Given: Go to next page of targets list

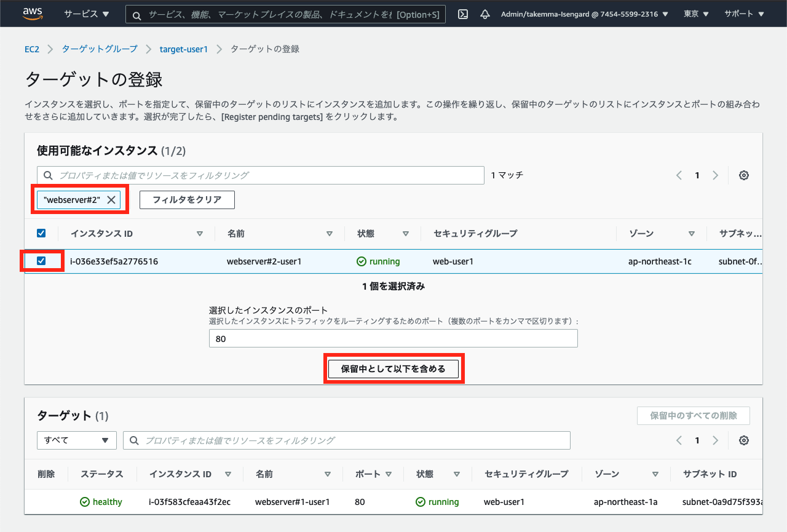Looking at the screenshot, I should 715,440.
